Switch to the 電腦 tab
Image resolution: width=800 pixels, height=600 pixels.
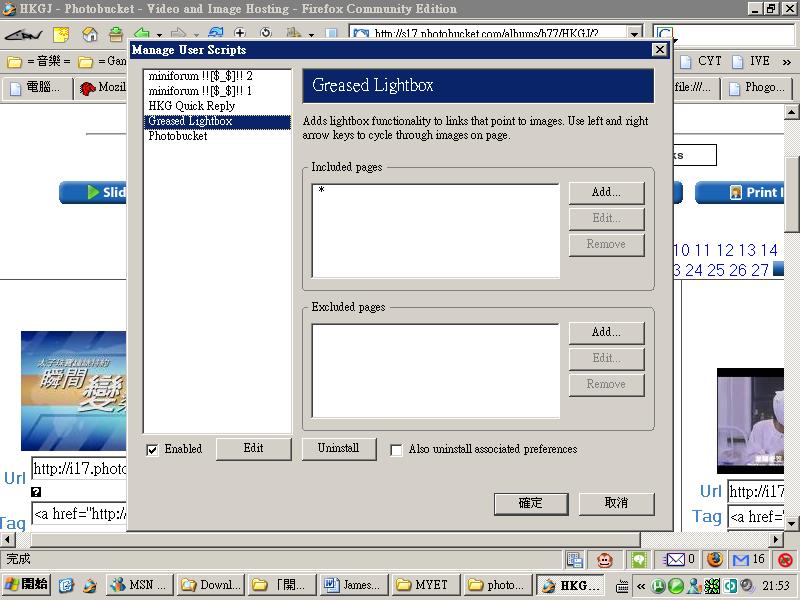tap(38, 88)
